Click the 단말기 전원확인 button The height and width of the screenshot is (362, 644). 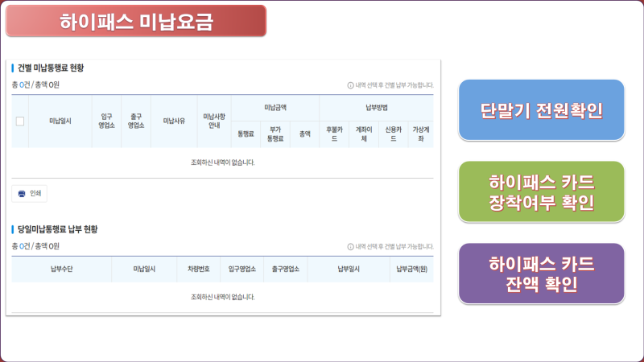pos(541,110)
